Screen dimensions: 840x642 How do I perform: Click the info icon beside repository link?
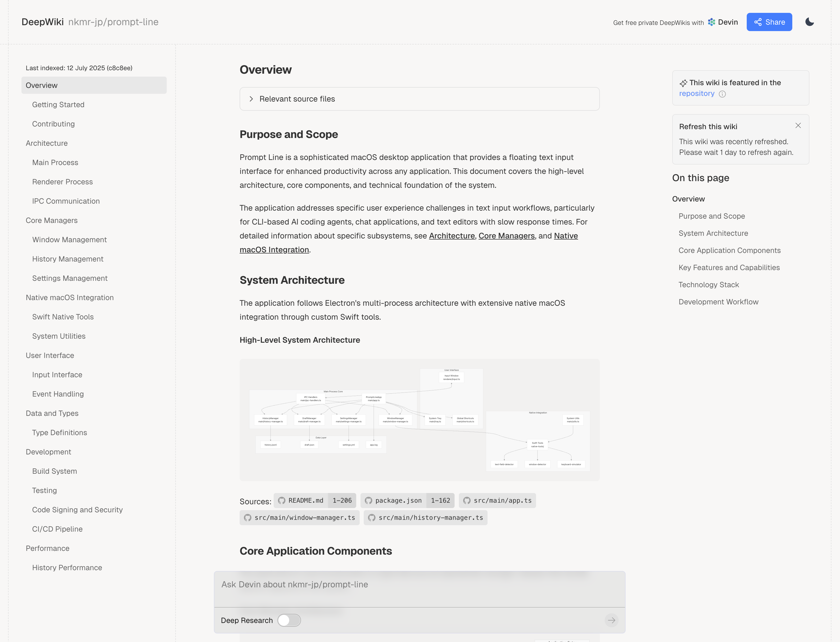[722, 94]
